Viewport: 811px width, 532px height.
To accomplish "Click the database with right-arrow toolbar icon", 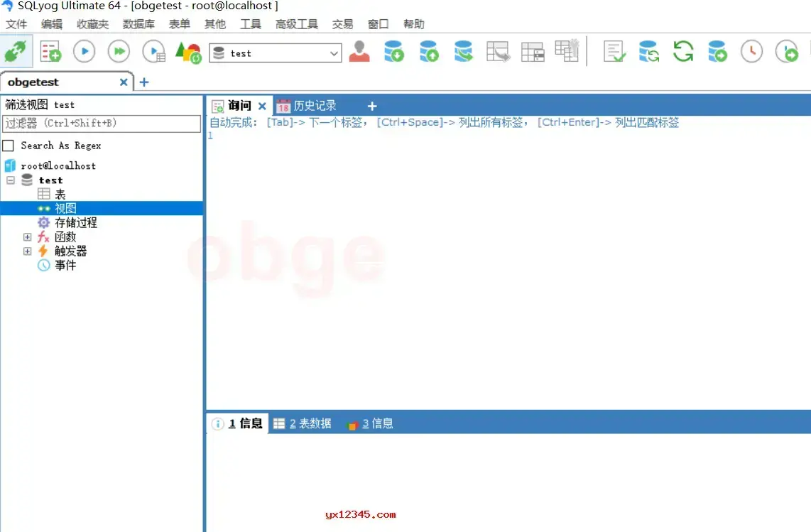I will click(x=717, y=52).
